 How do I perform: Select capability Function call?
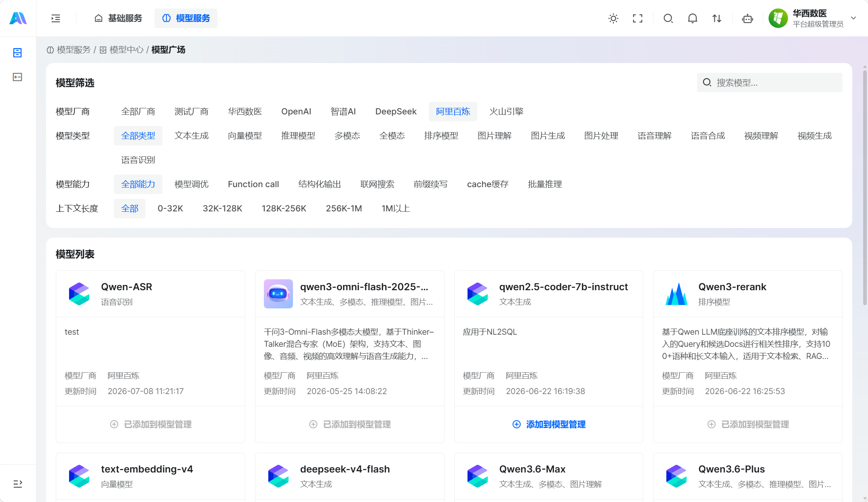tap(253, 184)
